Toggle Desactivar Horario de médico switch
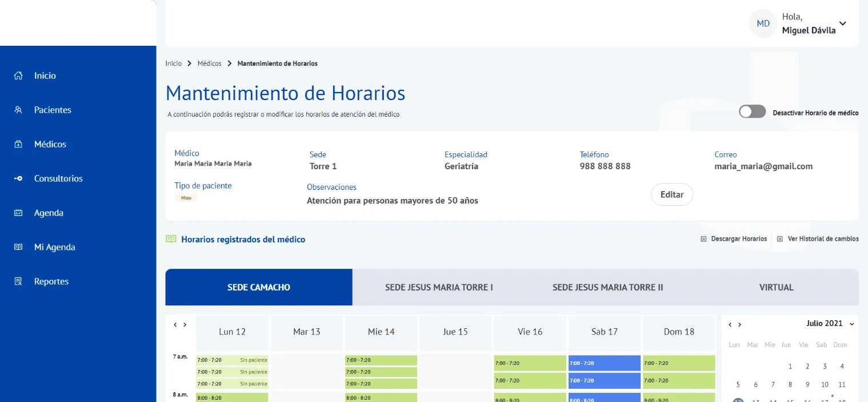Image resolution: width=868 pixels, height=402 pixels. (x=752, y=111)
